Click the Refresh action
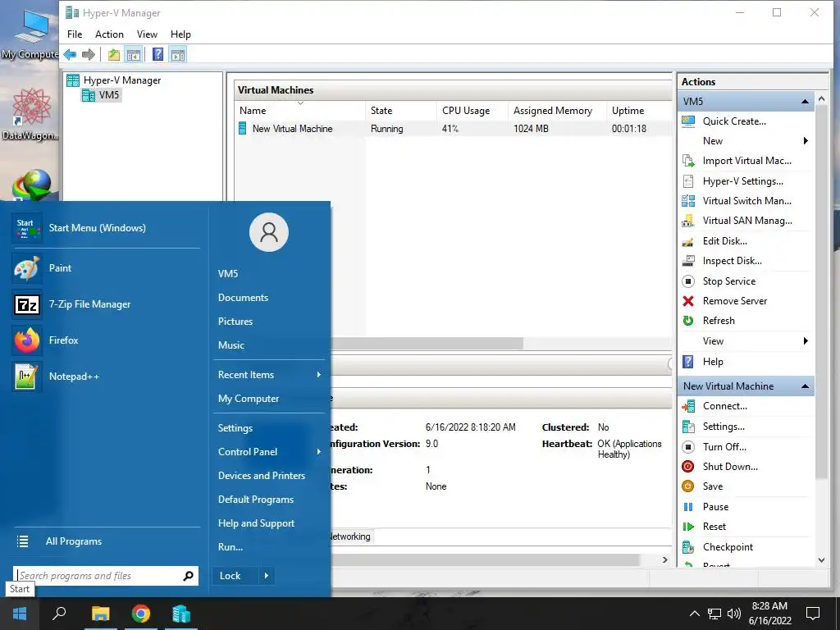Screen dimensions: 840x630 pyautogui.click(x=719, y=321)
